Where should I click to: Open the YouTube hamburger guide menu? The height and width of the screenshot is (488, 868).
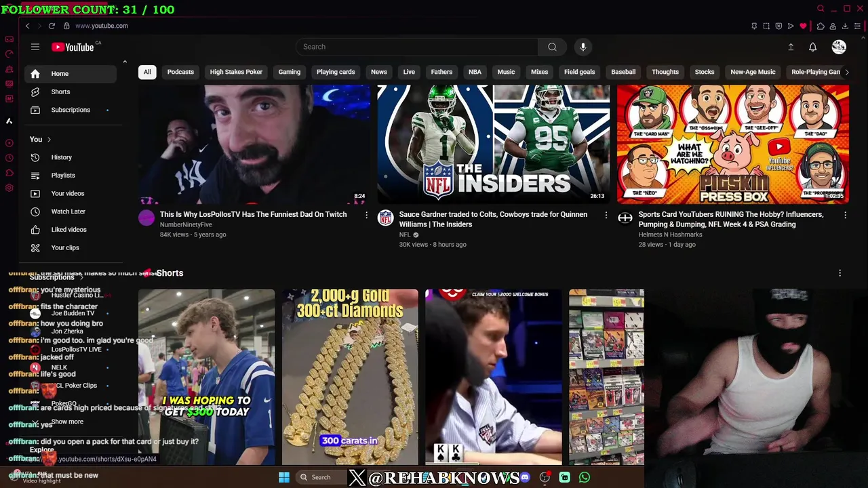(x=35, y=47)
